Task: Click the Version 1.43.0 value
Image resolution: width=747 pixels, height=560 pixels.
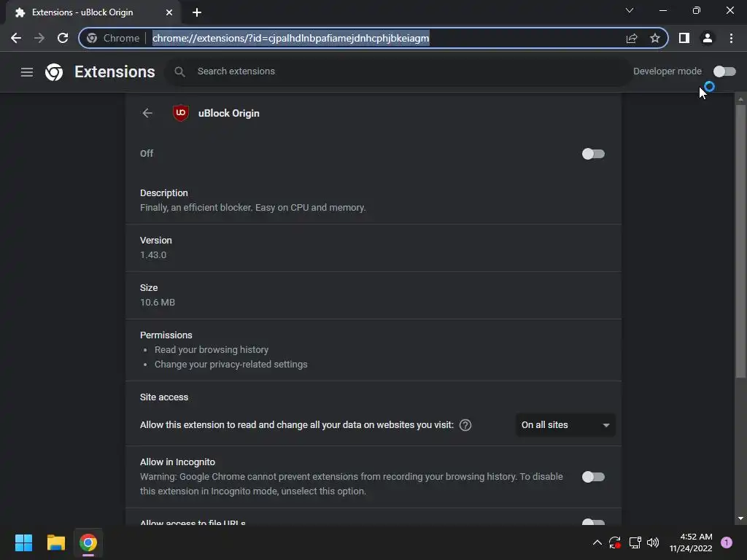Action: tap(153, 255)
